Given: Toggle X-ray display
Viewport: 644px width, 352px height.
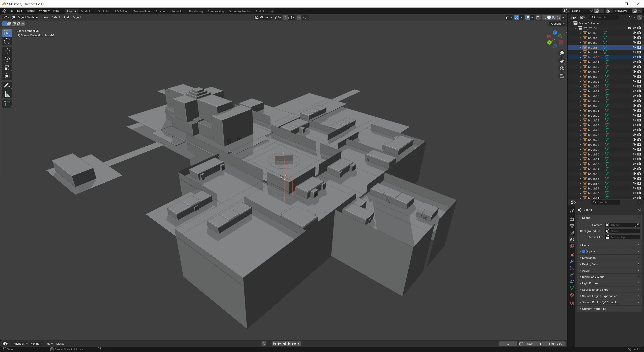Looking at the screenshot, I should click(x=538, y=17).
